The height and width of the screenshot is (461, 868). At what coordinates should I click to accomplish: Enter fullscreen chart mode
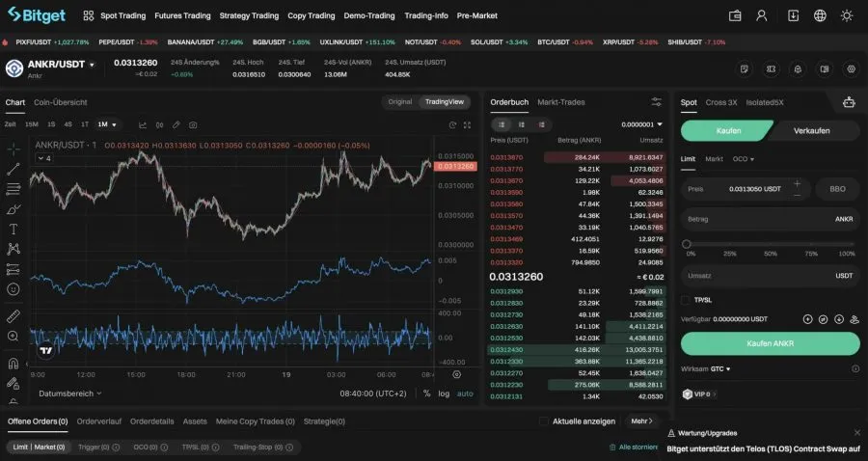(x=467, y=125)
